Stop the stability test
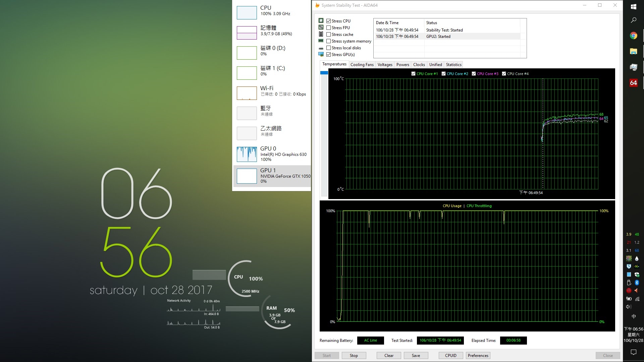Viewport: 644px width, 362px height. (x=354, y=356)
